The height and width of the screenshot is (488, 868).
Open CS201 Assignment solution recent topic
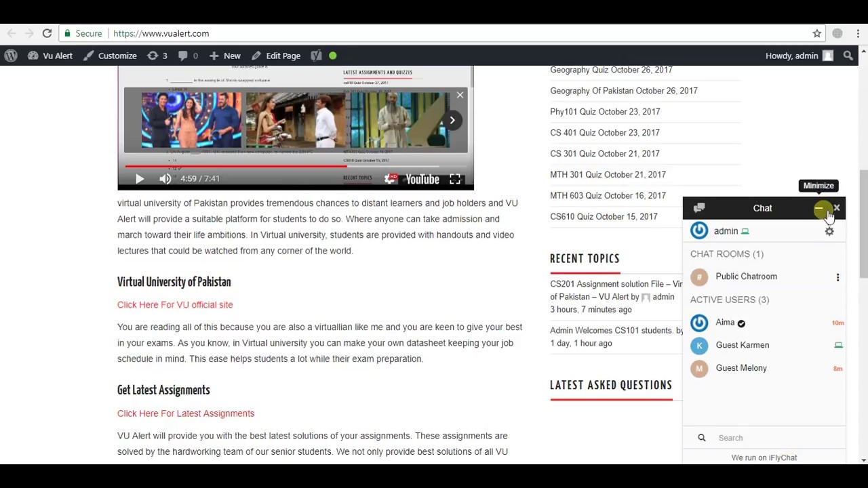click(x=616, y=290)
